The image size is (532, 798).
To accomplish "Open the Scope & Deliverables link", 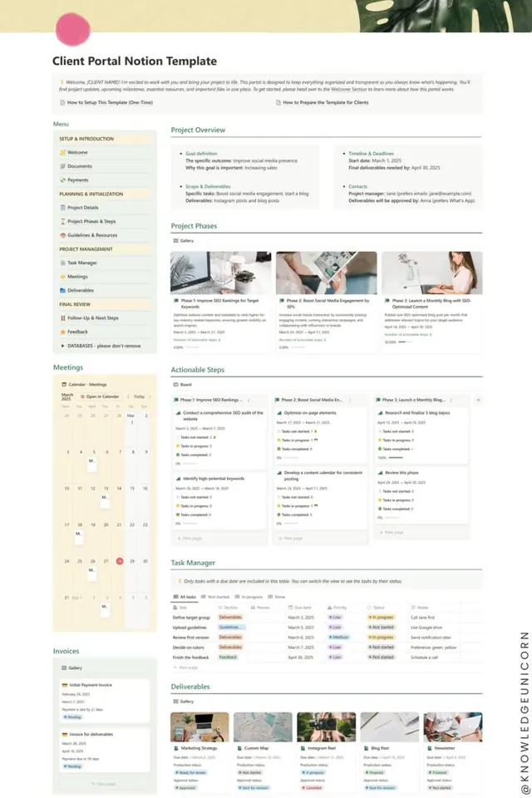I will coord(208,186).
